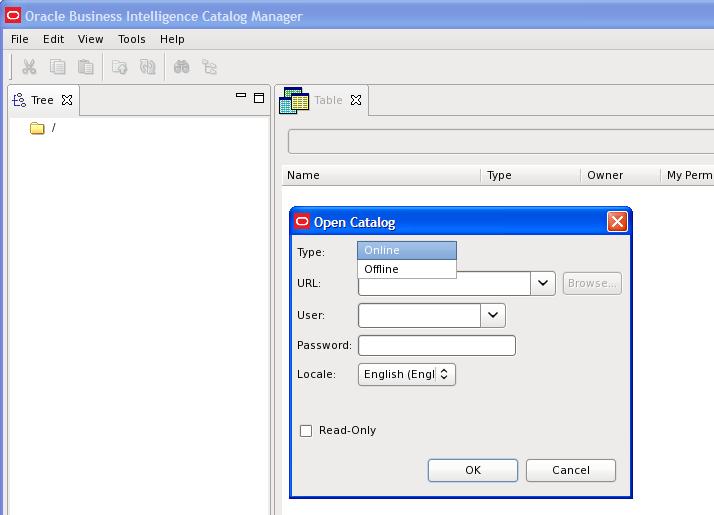Select the root folder in Tree

[x=53, y=128]
